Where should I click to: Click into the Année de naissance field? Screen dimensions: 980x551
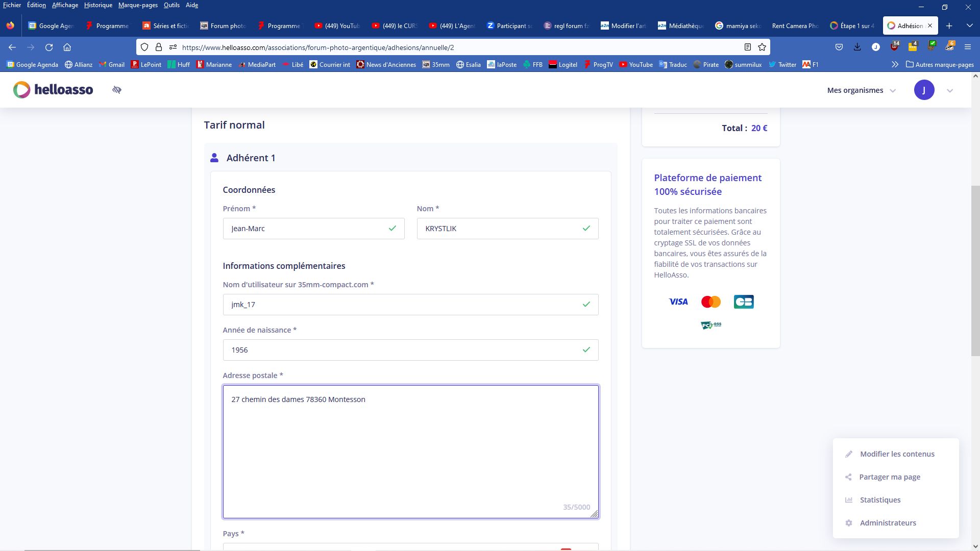tap(410, 350)
